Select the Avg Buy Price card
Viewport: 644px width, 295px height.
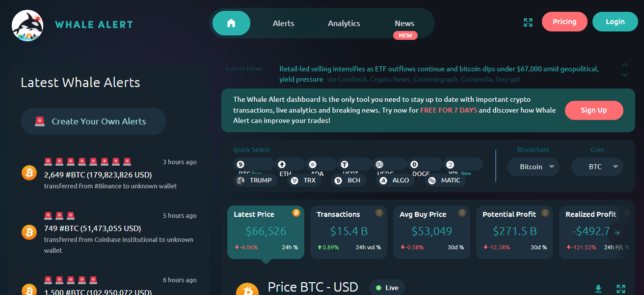click(431, 232)
